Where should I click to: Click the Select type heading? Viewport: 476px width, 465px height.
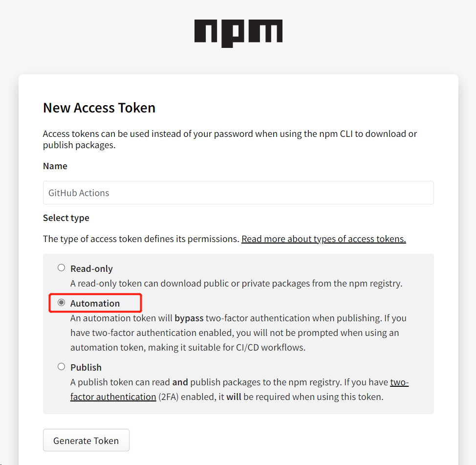tap(66, 218)
